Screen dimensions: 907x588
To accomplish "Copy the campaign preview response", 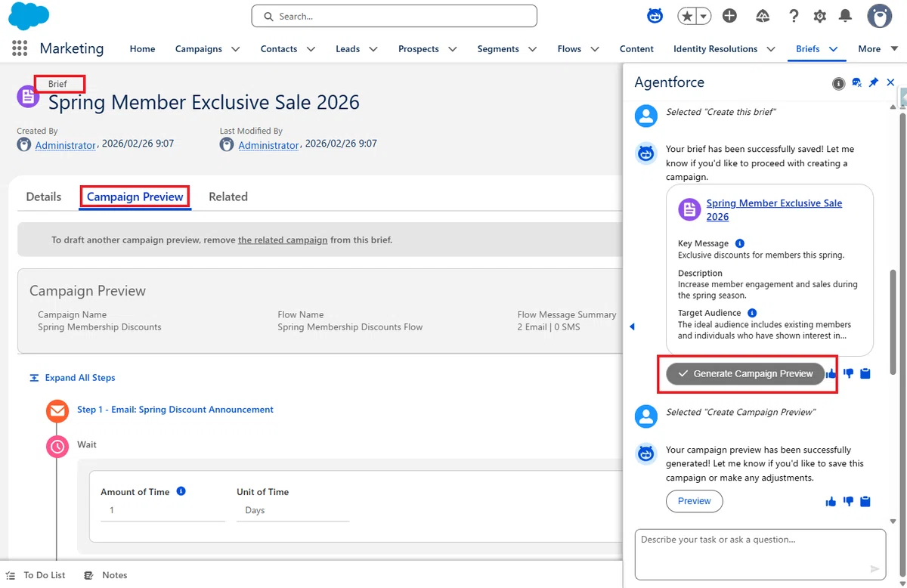I will 865,501.
